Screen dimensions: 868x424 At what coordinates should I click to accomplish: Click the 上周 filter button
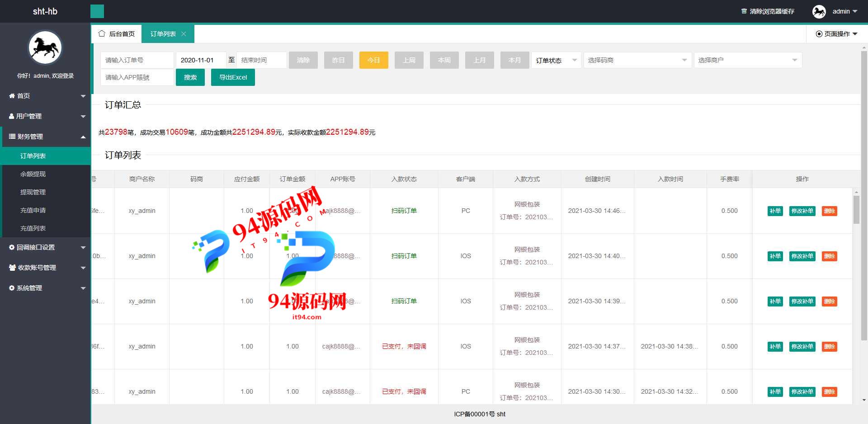point(409,60)
